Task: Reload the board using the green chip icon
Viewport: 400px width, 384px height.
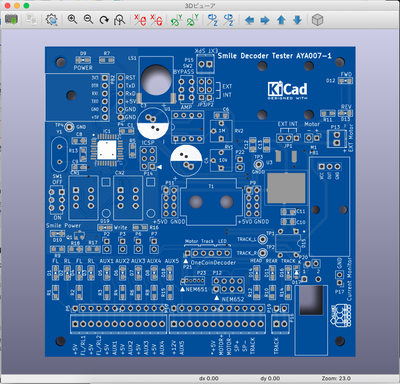Action: 11,20
